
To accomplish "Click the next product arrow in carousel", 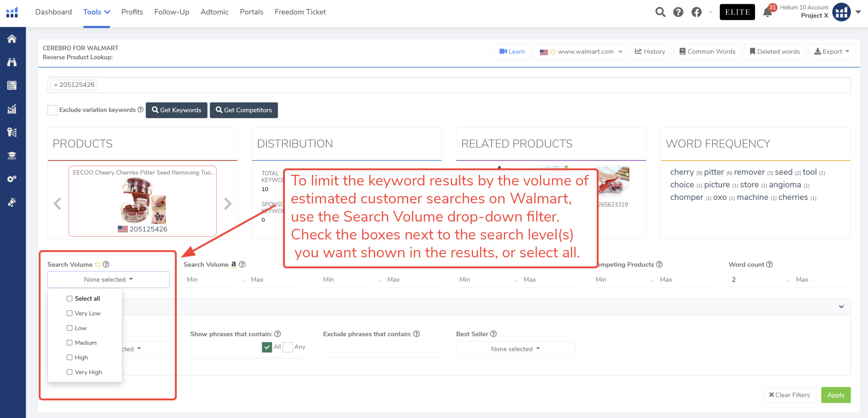I will [x=228, y=204].
